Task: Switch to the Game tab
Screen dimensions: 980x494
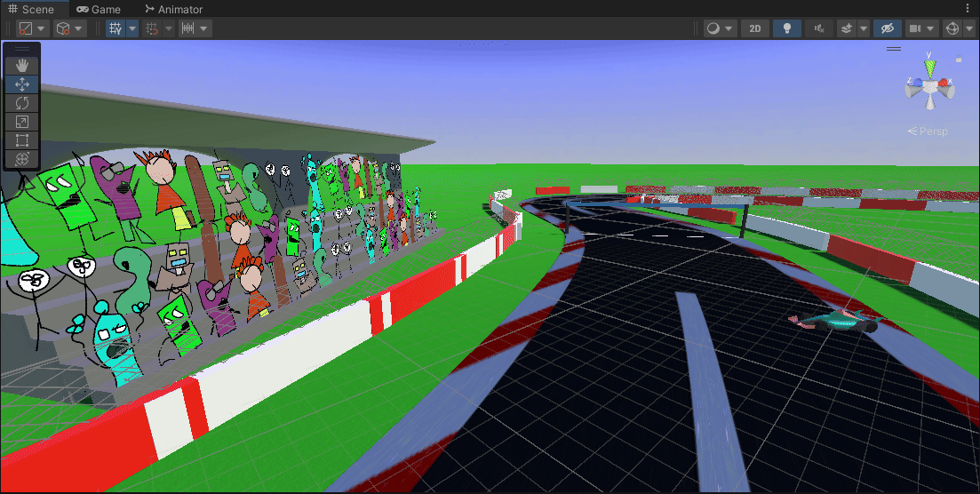Action: (98, 9)
